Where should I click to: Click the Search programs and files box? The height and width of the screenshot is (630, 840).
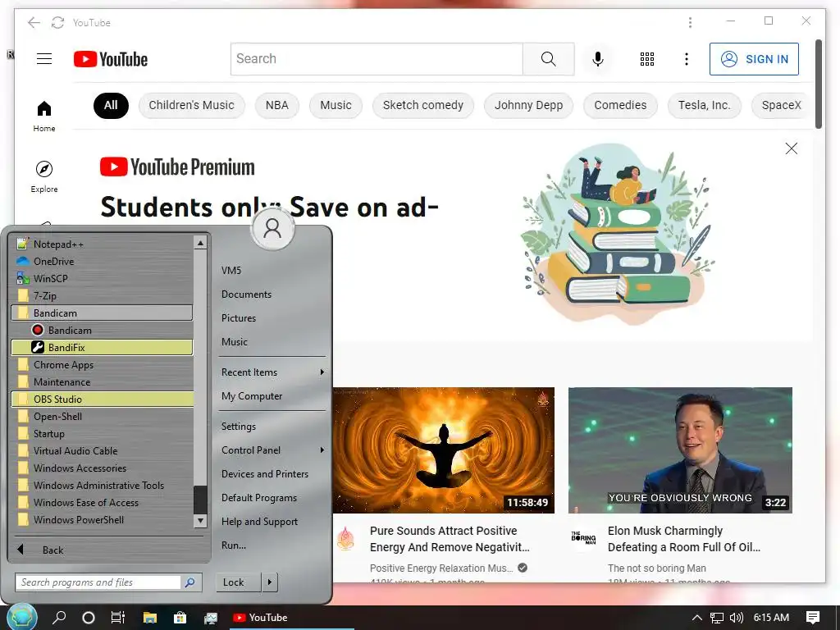(x=98, y=582)
